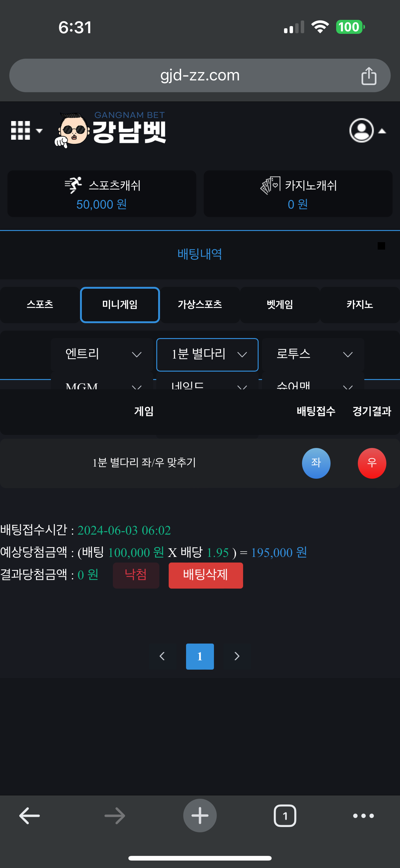Click the 배팅삭제 button
Viewport: 400px width, 868px height.
[205, 575]
